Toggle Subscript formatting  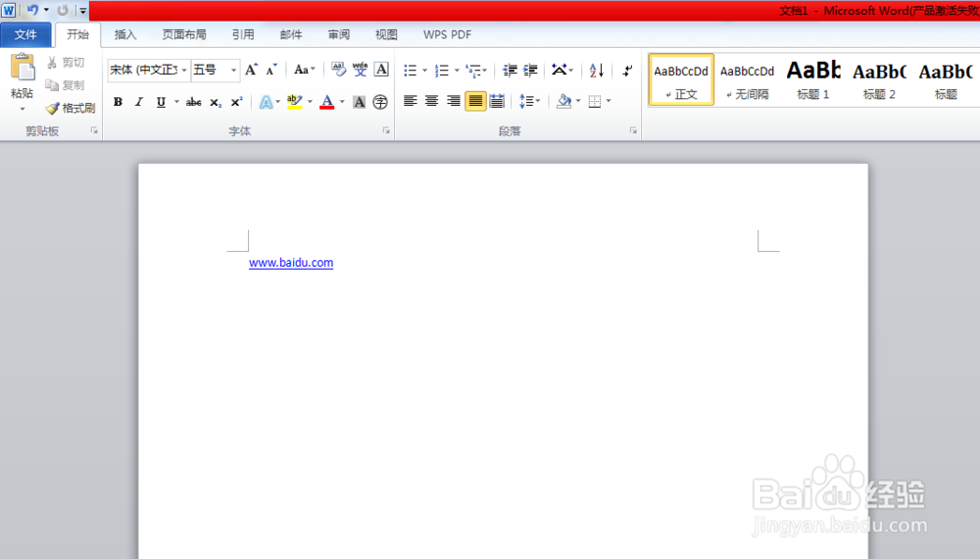pyautogui.click(x=215, y=102)
